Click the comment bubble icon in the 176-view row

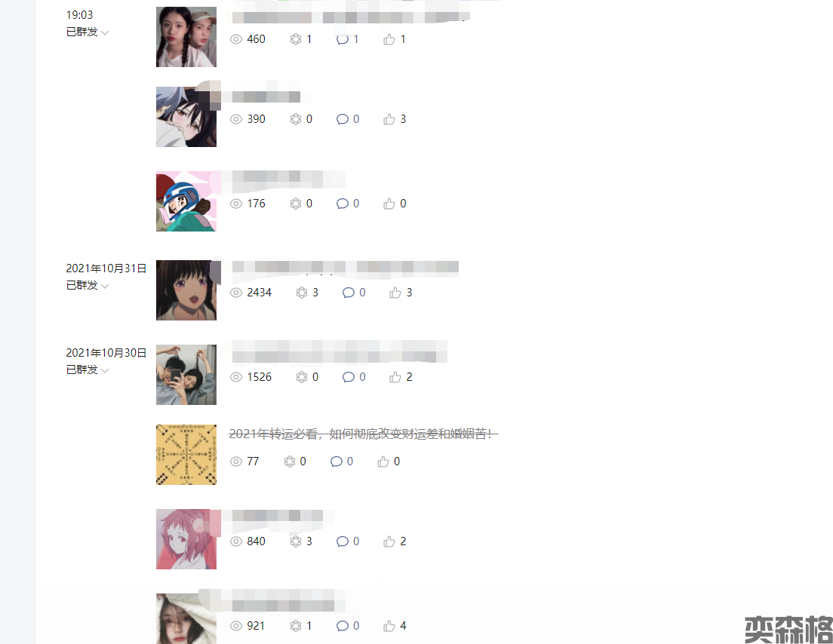coord(343,204)
